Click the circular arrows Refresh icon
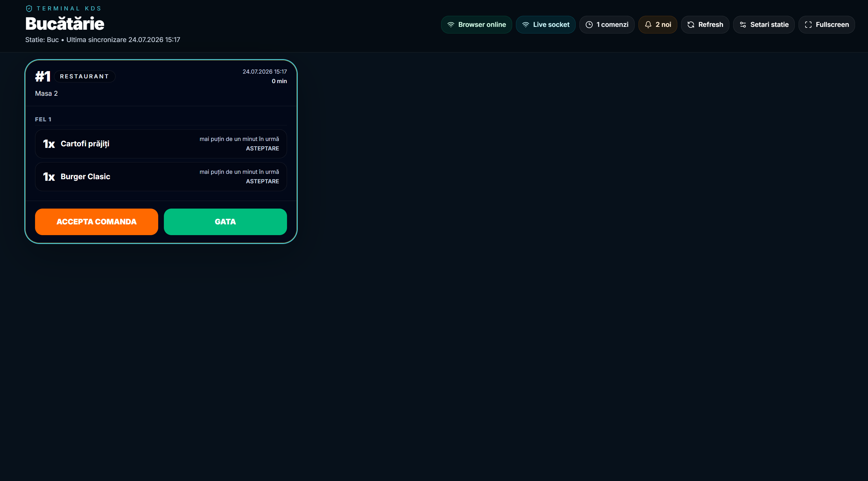Image resolution: width=868 pixels, height=481 pixels. pos(691,25)
